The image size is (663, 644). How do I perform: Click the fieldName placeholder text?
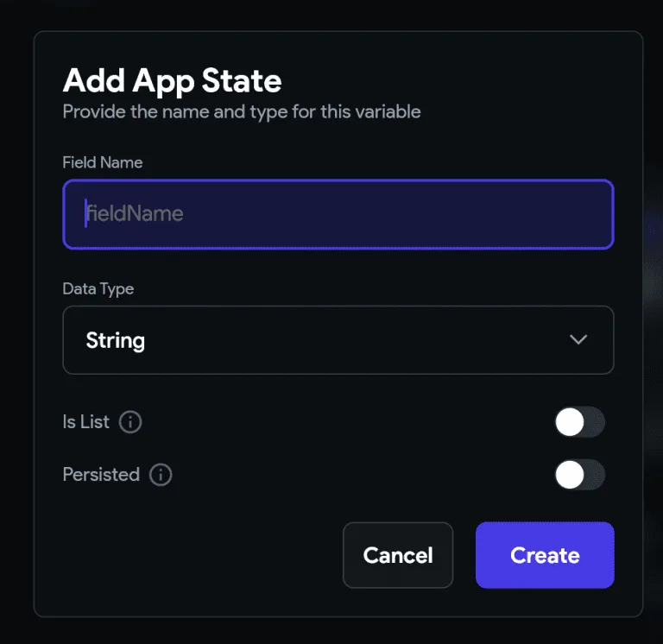[x=136, y=214]
